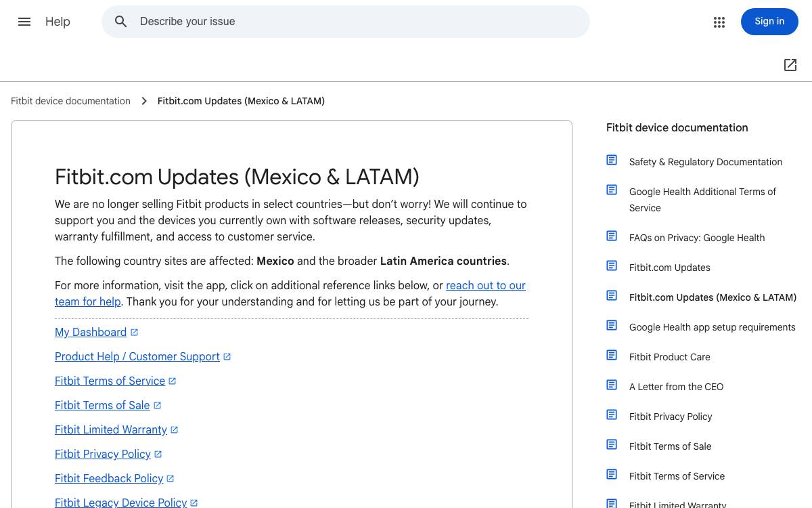Image resolution: width=812 pixels, height=508 pixels.
Task: Select FAQs on Privacy: Google Health
Action: [x=697, y=238]
